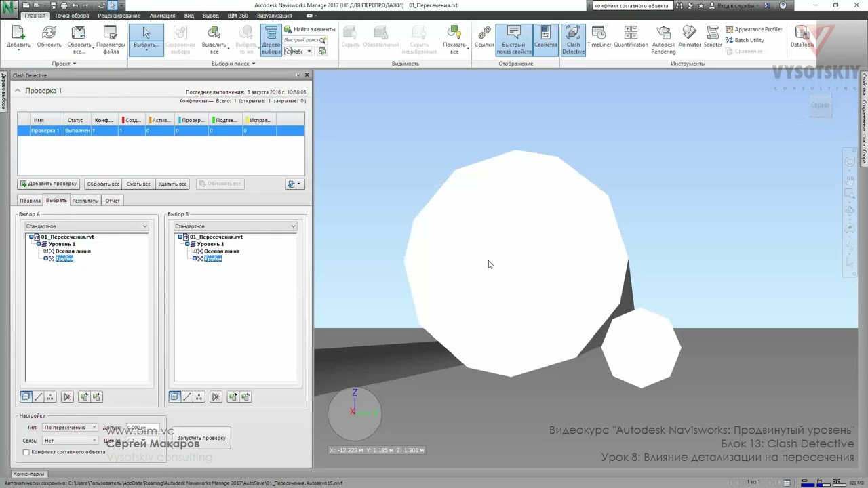Open the Анимация ribbon tab
Viewport: 868px width, 488px height.
[162, 16]
